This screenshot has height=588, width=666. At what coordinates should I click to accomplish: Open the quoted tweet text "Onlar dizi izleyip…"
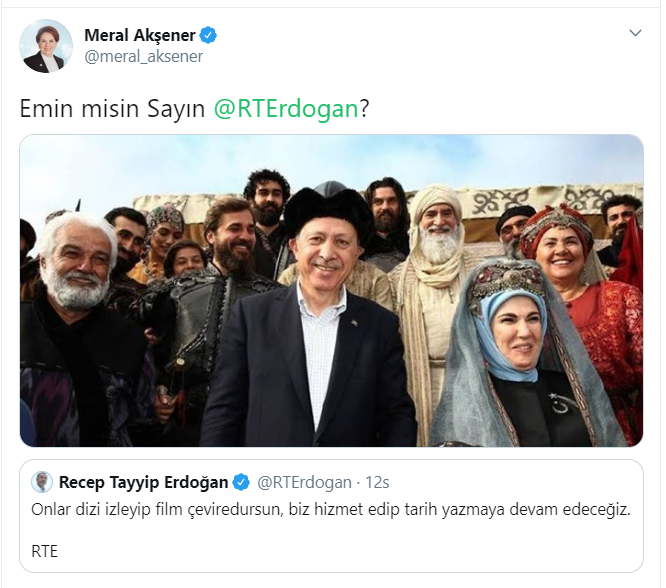(x=330, y=509)
